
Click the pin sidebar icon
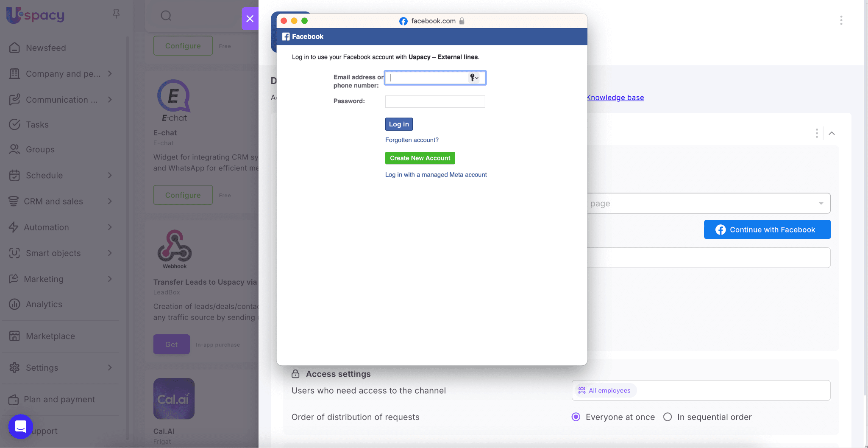[116, 14]
